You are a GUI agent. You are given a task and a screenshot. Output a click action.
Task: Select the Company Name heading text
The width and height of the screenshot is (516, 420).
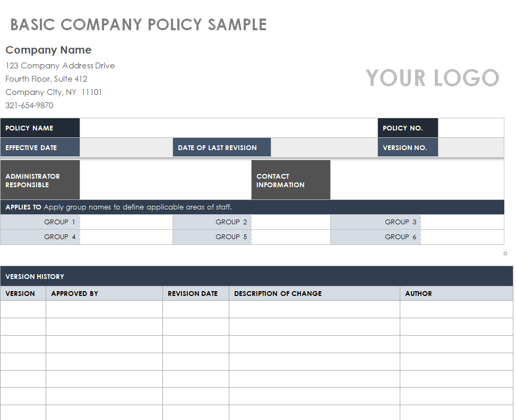(48, 50)
